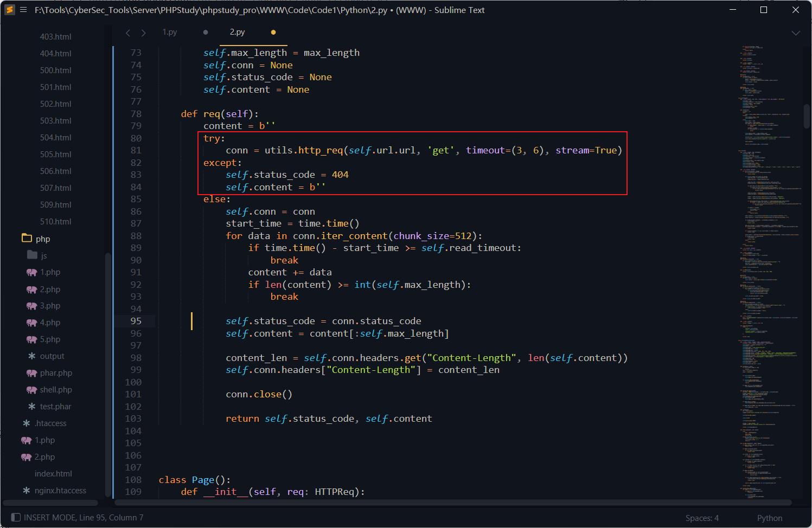Open index.html from the sidebar

53,474
